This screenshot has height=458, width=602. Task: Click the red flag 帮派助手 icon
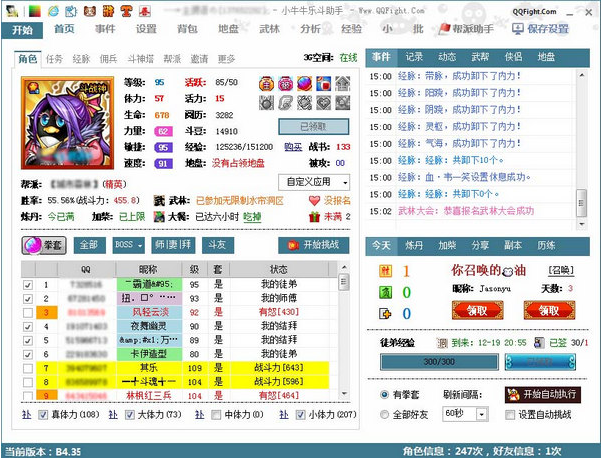pos(444,29)
